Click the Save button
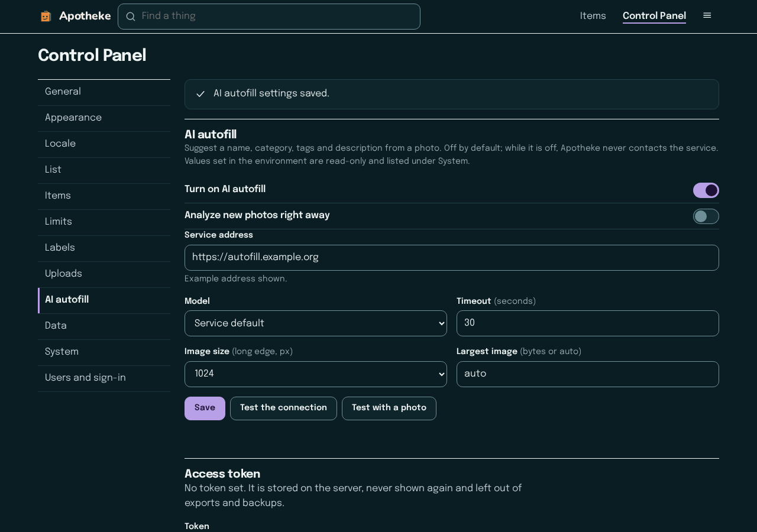This screenshot has width=757, height=532. tap(205, 408)
